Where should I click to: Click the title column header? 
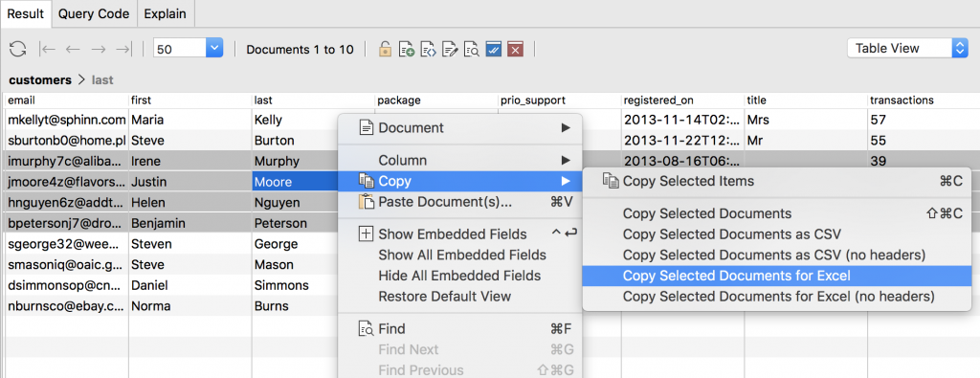click(806, 100)
